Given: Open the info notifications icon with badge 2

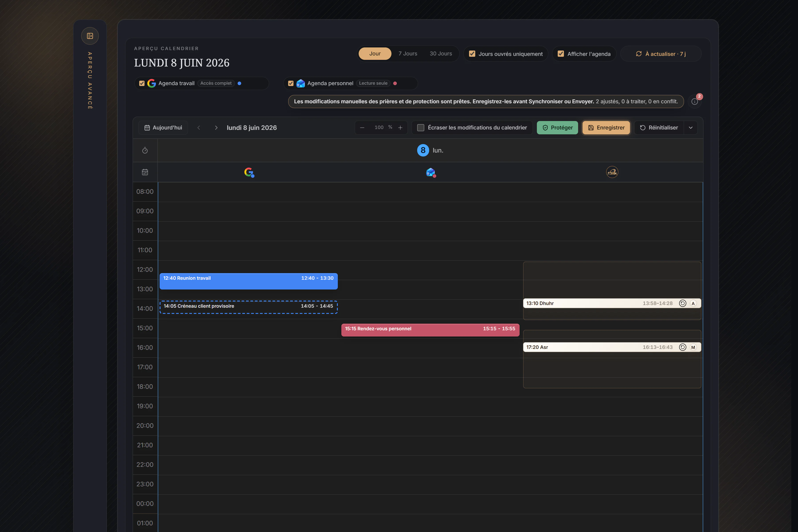Looking at the screenshot, I should coord(694,102).
